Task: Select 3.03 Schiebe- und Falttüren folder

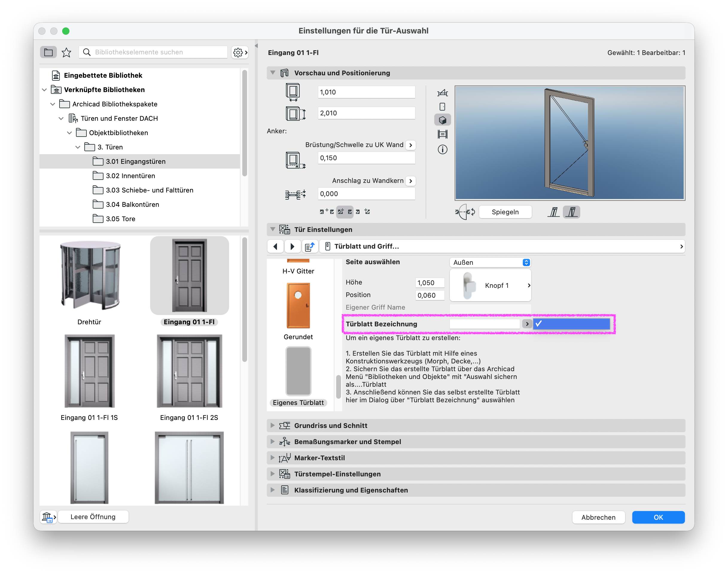Action: pyautogui.click(x=139, y=190)
